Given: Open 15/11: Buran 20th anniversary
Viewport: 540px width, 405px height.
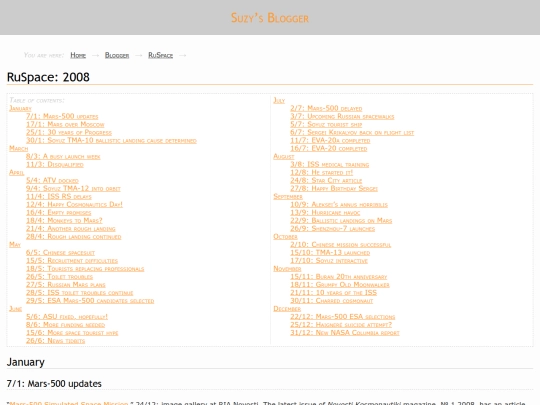Looking at the screenshot, I should [x=339, y=276].
